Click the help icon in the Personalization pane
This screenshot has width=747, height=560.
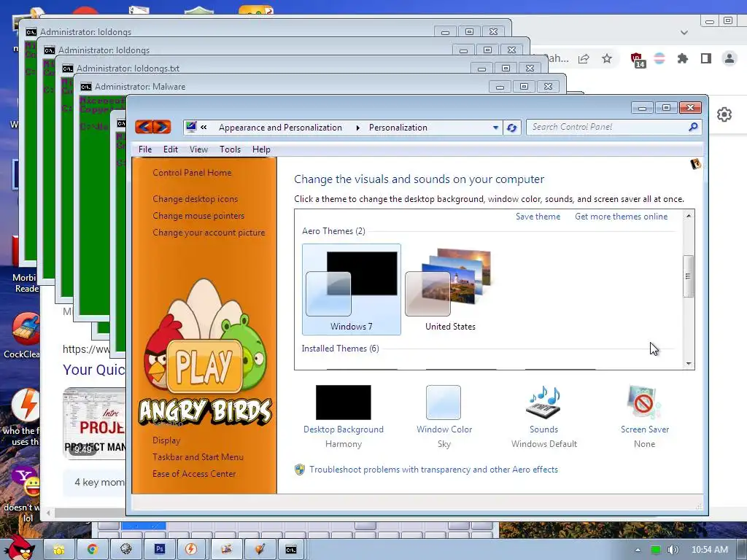click(695, 164)
